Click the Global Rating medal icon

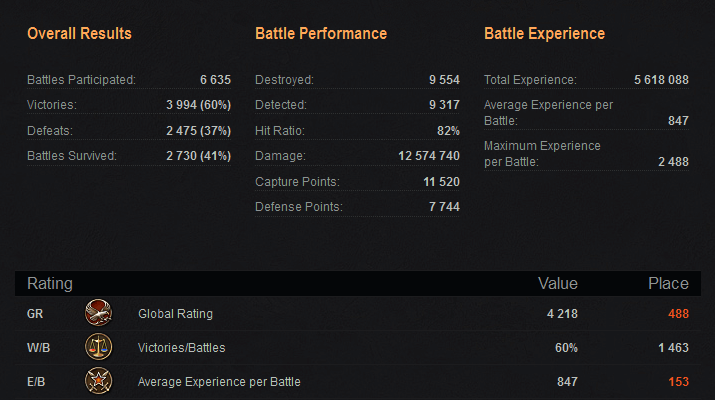coord(98,313)
